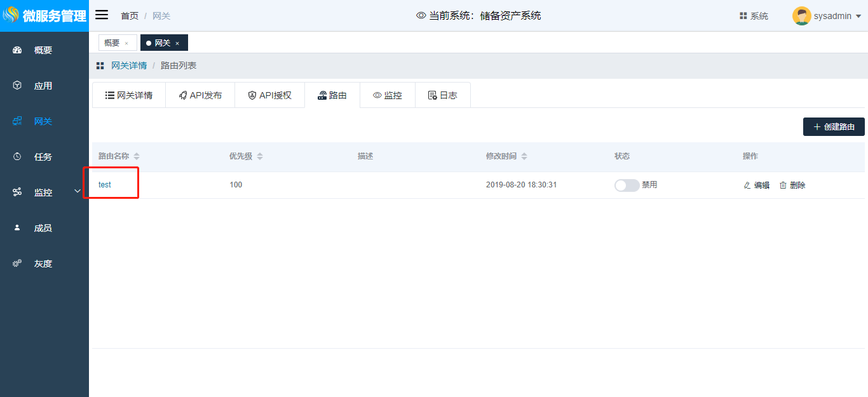
Task: Expand the 监控 sidebar submenu
Action: tap(78, 191)
